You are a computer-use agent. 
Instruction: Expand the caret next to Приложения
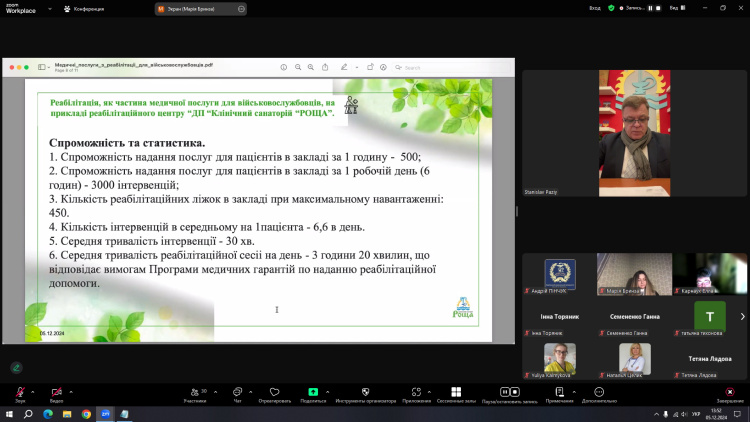point(429,392)
